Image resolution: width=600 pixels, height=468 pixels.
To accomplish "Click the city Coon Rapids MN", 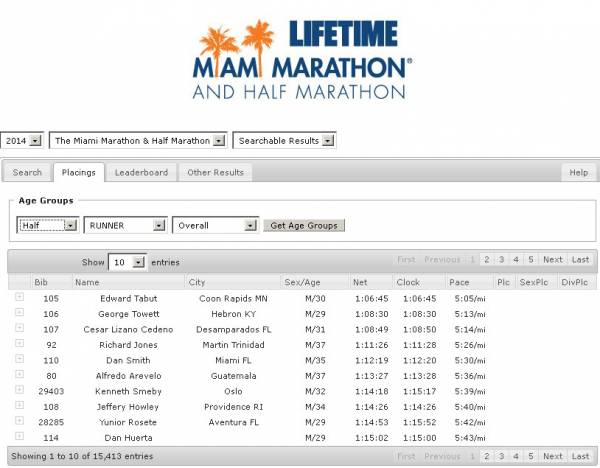I will coord(233,298).
